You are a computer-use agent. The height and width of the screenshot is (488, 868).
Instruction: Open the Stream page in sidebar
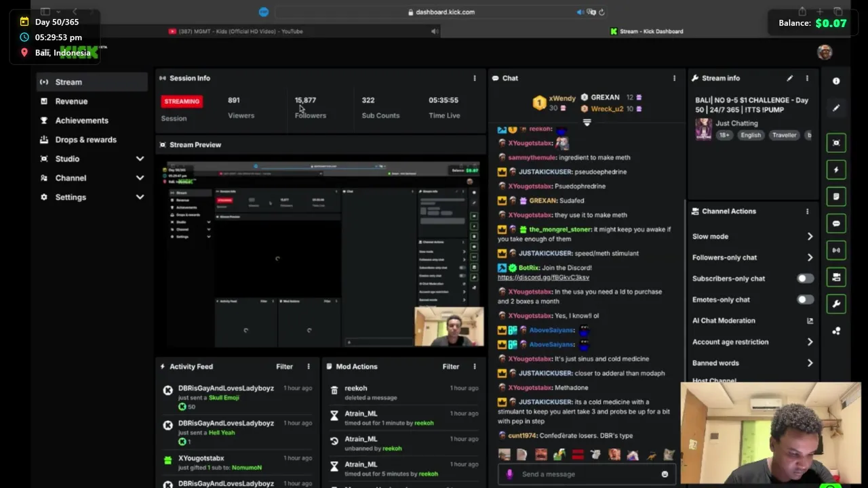point(92,82)
